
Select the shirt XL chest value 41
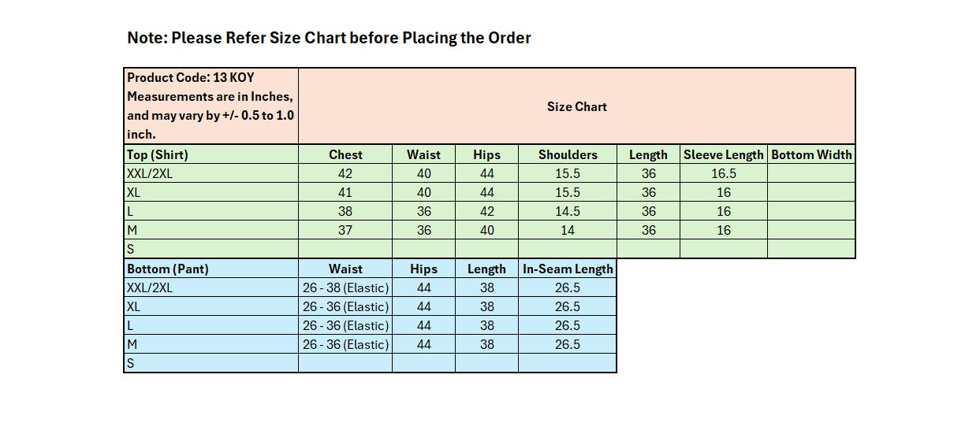[345, 192]
